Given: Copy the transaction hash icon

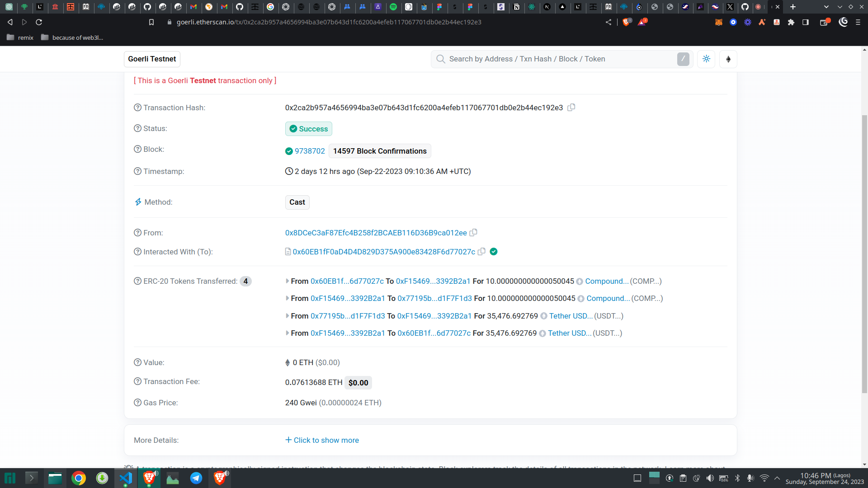Looking at the screenshot, I should point(571,108).
